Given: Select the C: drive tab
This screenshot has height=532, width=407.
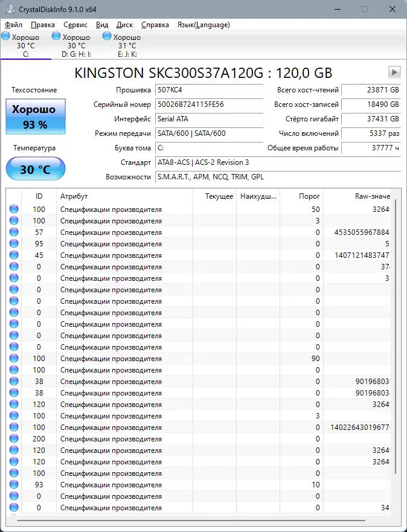Looking at the screenshot, I should 26,45.
